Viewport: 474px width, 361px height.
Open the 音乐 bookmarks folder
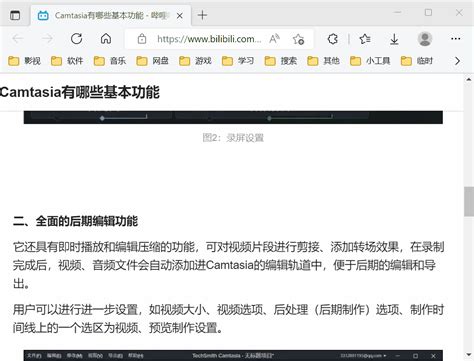pos(110,61)
